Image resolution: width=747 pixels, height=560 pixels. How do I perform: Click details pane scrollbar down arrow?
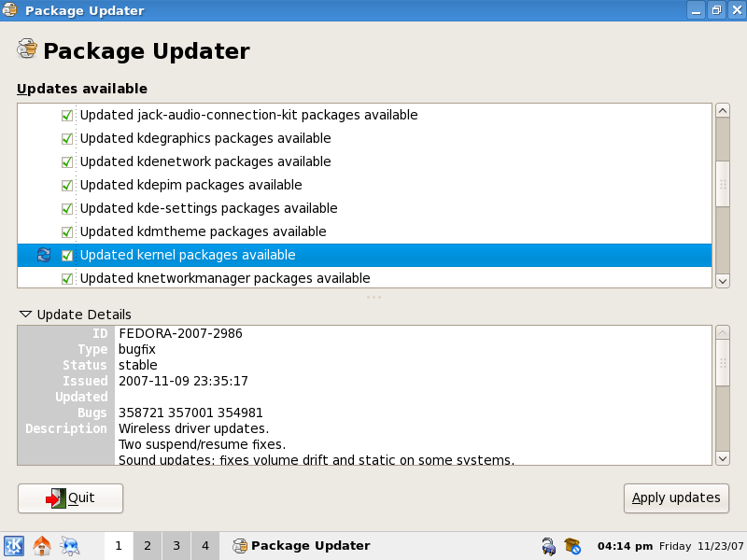(723, 458)
